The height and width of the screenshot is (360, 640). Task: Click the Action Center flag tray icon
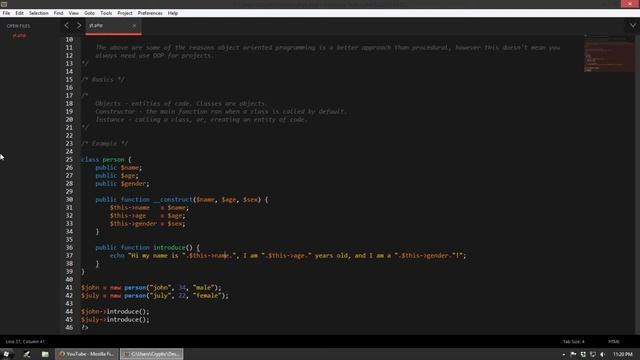tap(573, 354)
